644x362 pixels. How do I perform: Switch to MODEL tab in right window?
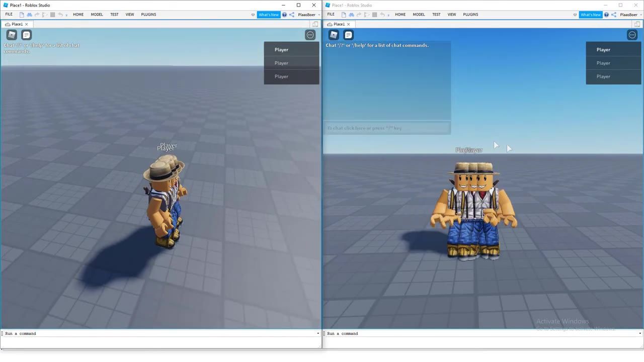click(419, 14)
